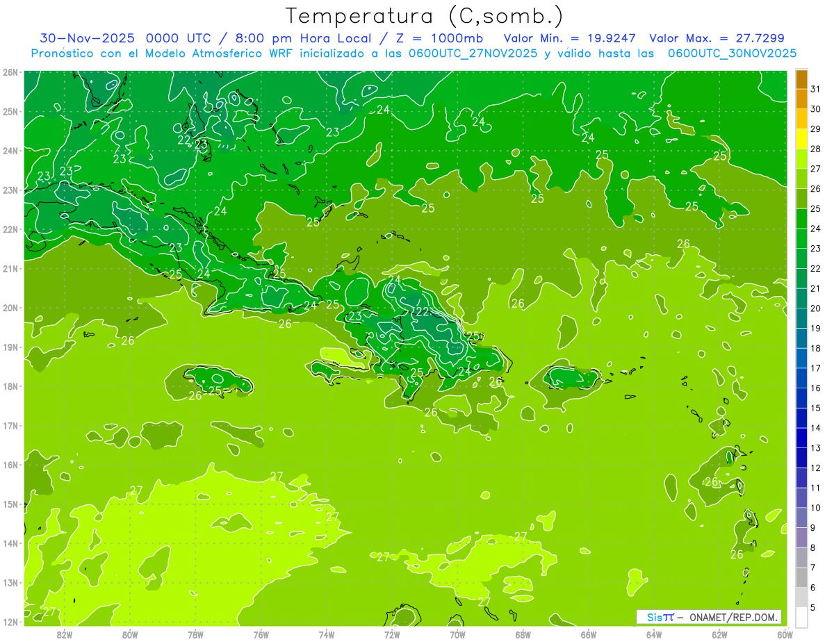The image size is (834, 644).
Task: Click the '14N' latitude axis label
Action: [10, 543]
